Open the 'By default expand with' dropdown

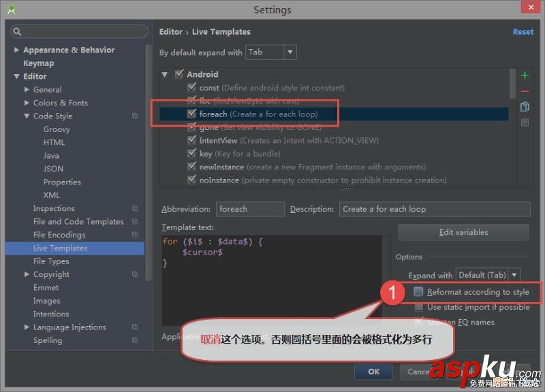click(289, 52)
